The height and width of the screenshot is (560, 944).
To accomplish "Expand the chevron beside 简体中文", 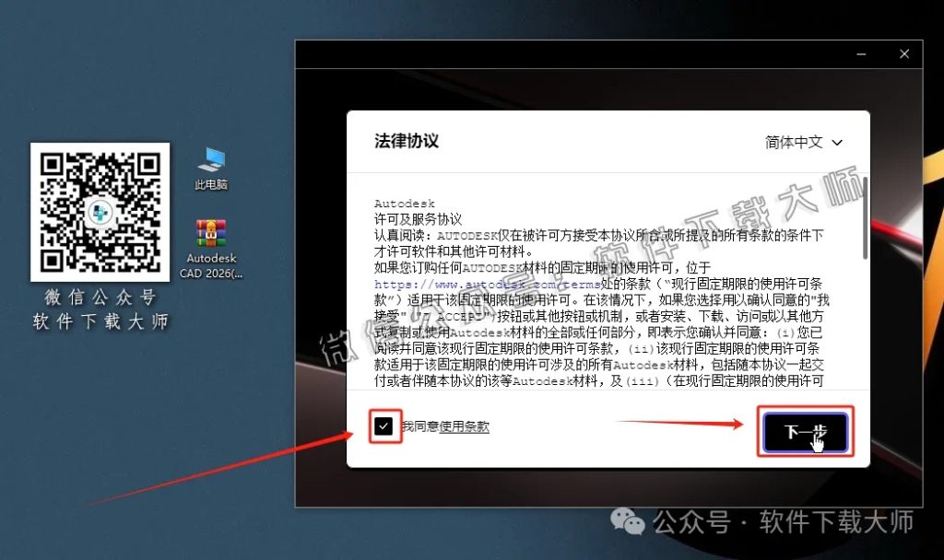I will [837, 143].
